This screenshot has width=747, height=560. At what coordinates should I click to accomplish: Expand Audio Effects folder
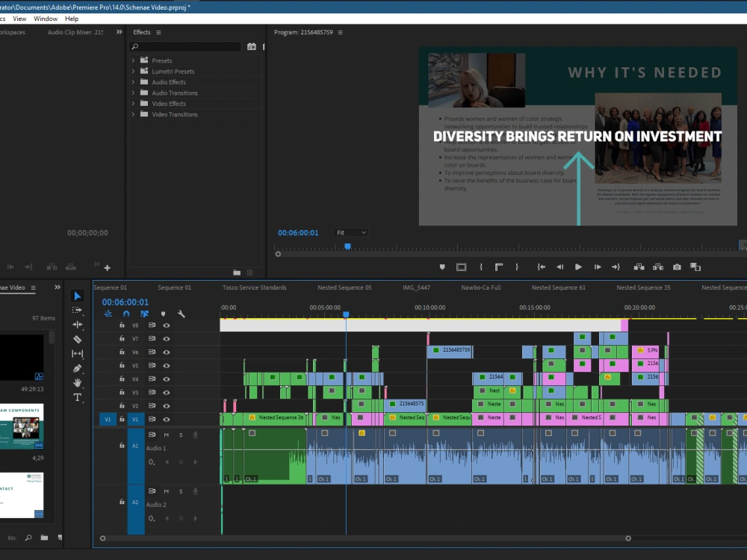point(133,82)
